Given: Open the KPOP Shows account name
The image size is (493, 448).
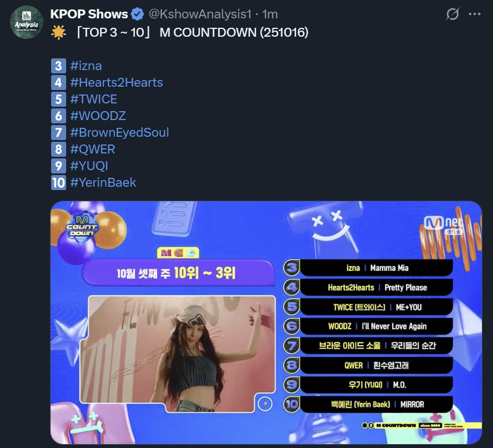Looking at the screenshot, I should point(89,14).
